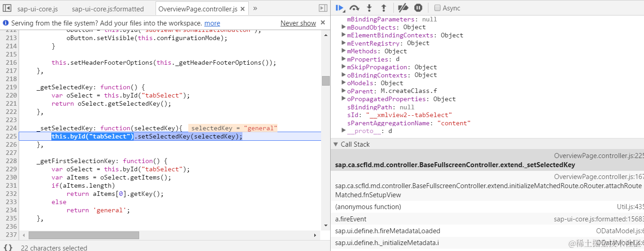This screenshot has width=644, height=251.
Task: Click the editor's horizontal scrollbar thumb
Action: pos(84,235)
